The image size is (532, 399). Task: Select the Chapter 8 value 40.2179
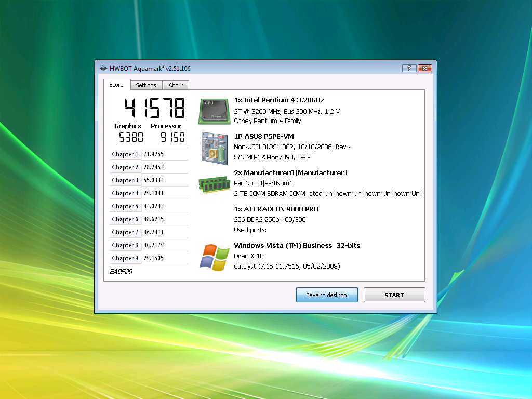[x=154, y=245]
